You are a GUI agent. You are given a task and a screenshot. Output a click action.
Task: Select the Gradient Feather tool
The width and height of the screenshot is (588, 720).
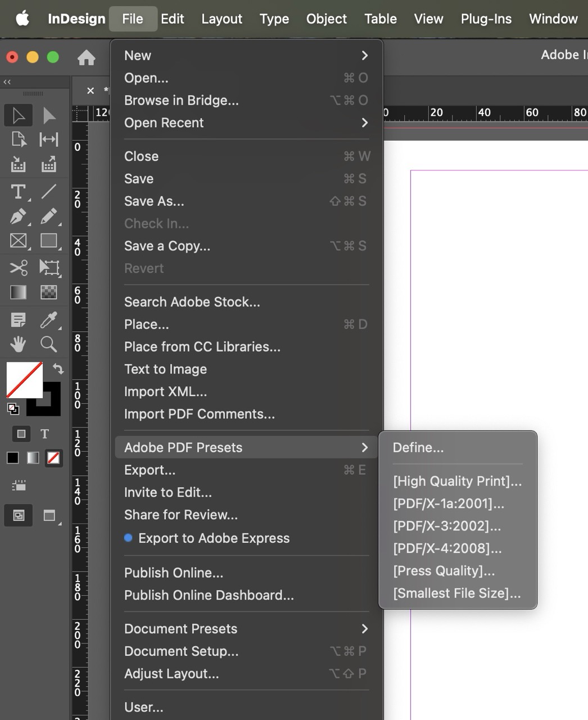point(49,292)
